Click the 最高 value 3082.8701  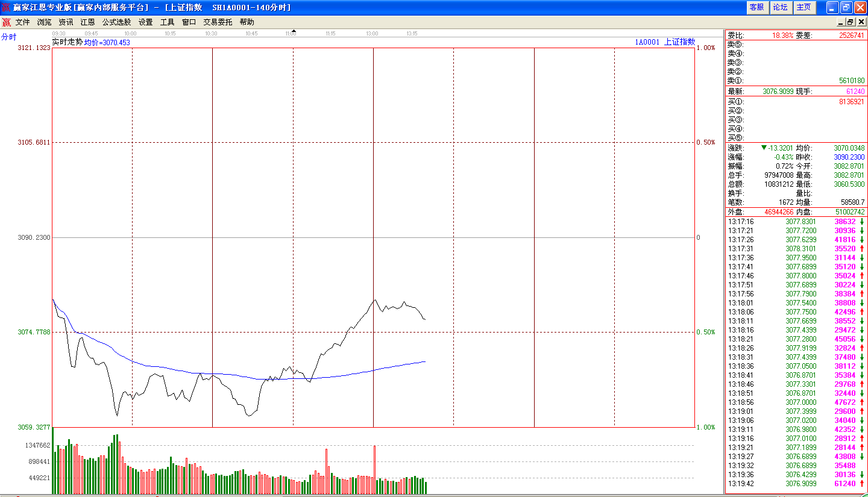pos(849,175)
